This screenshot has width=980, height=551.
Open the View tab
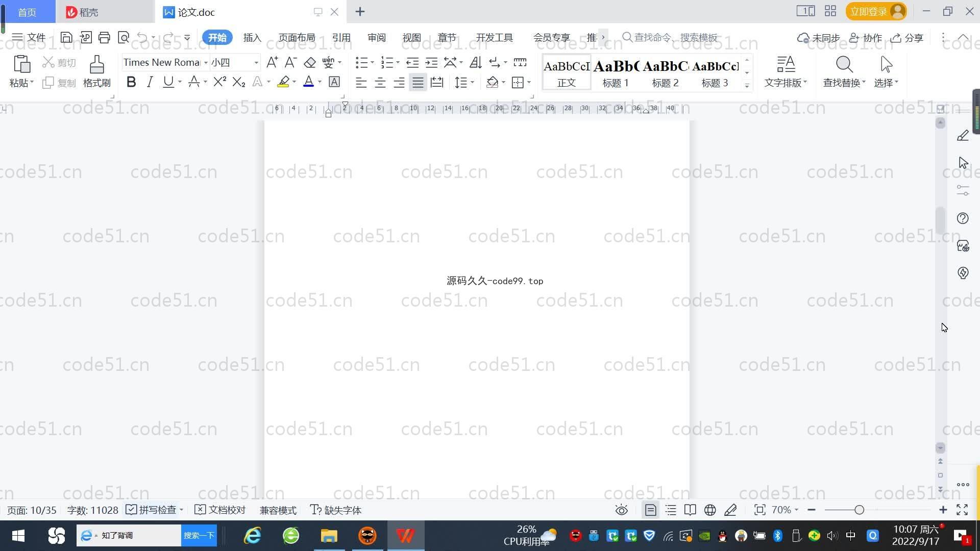[x=411, y=37]
